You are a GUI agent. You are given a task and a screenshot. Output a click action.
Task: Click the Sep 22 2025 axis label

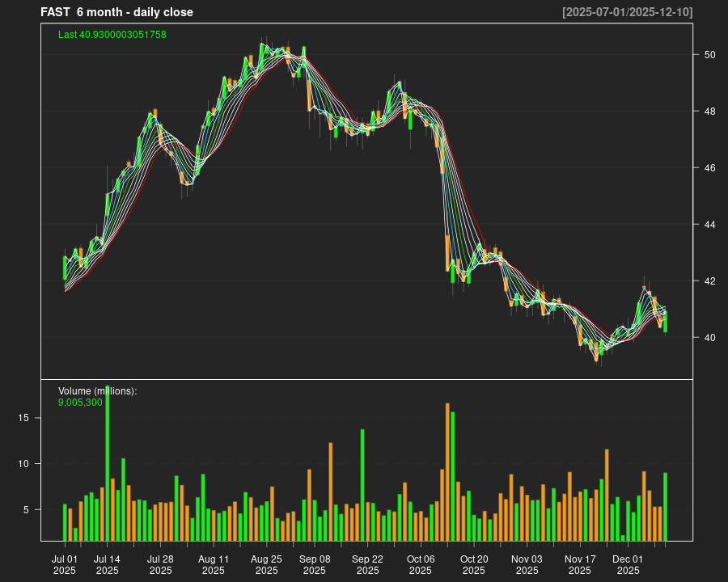(367, 564)
